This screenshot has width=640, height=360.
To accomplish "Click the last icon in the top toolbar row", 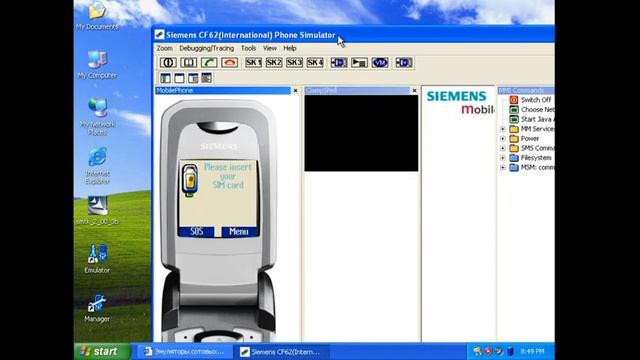I will coord(403,62).
